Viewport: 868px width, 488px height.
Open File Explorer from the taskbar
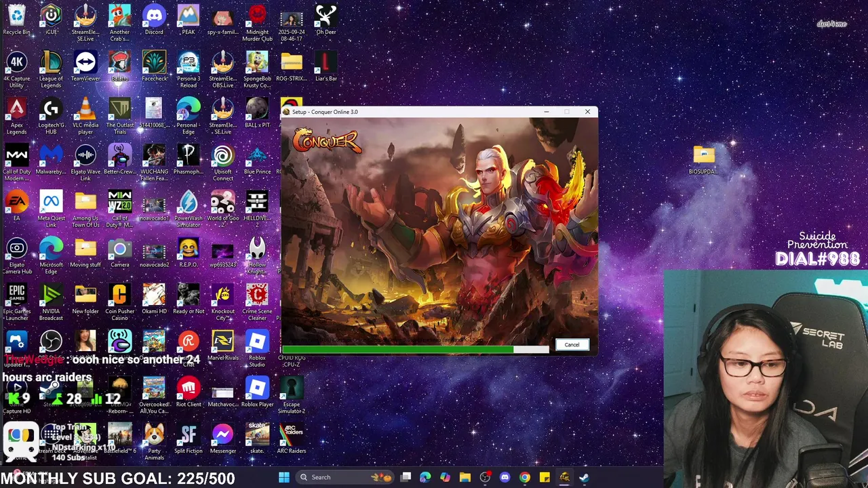click(465, 477)
